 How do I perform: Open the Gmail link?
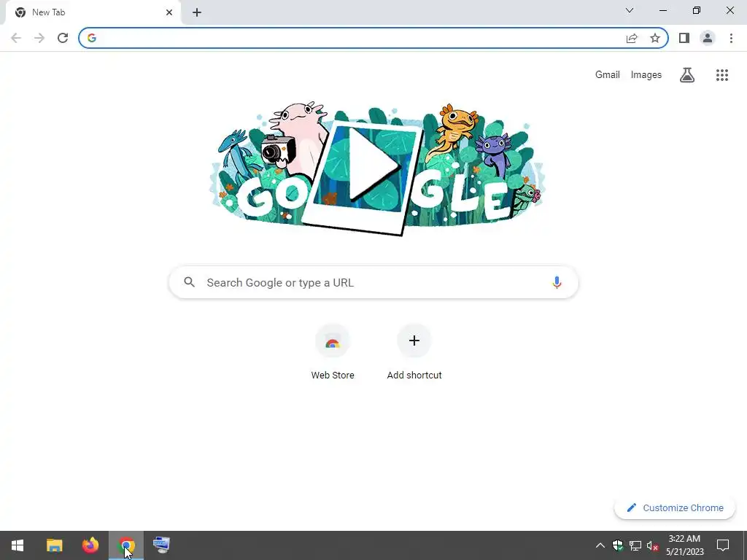tap(608, 75)
